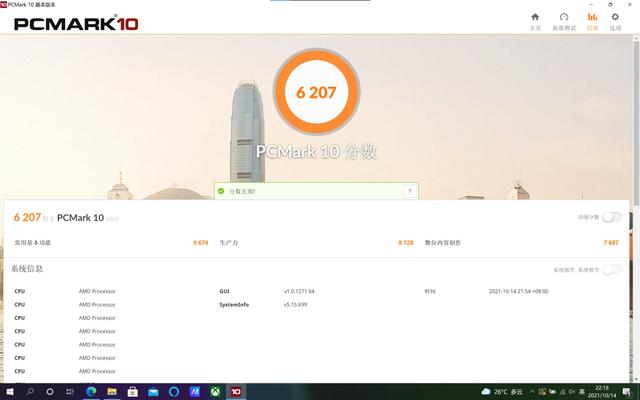Click the timestamp 2021-10-14 21:54 +08:00
This screenshot has width=640, height=400.
518,291
